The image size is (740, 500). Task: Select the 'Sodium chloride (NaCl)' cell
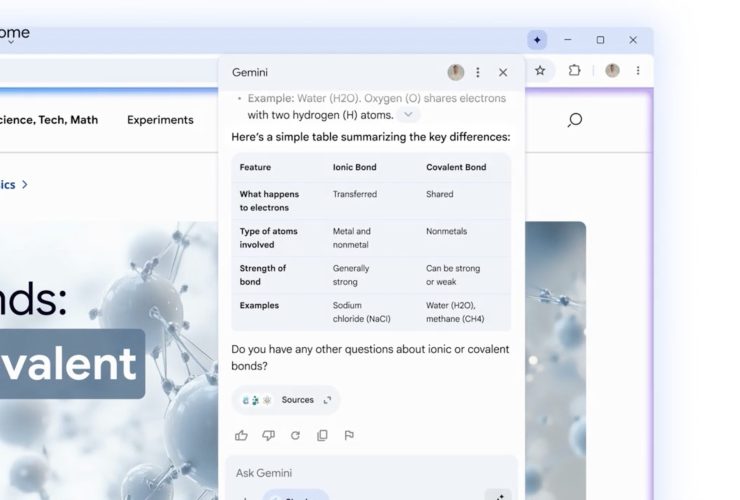pyautogui.click(x=362, y=312)
